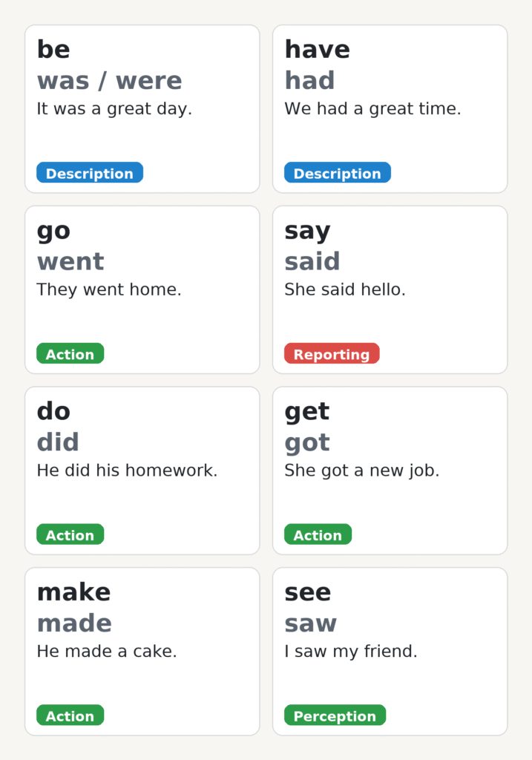
Task: Select the Action tag on the 'get' card
Action: pyautogui.click(x=318, y=535)
